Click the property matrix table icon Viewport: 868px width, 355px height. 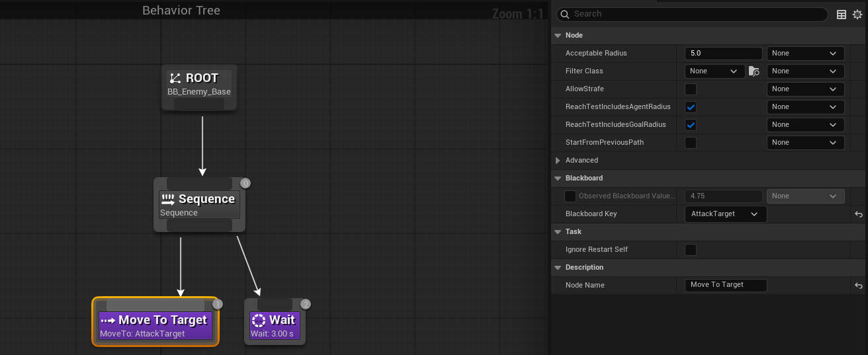pos(842,15)
